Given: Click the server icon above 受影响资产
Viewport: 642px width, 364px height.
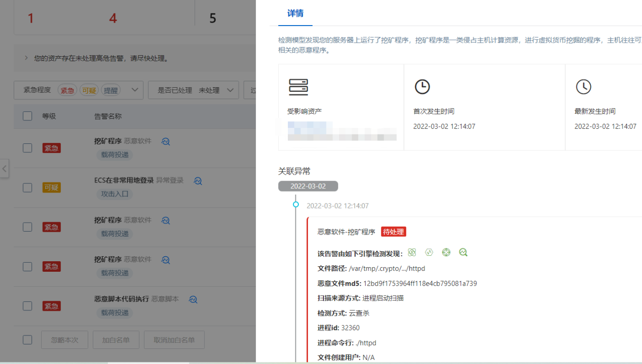Looking at the screenshot, I should pyautogui.click(x=298, y=86).
